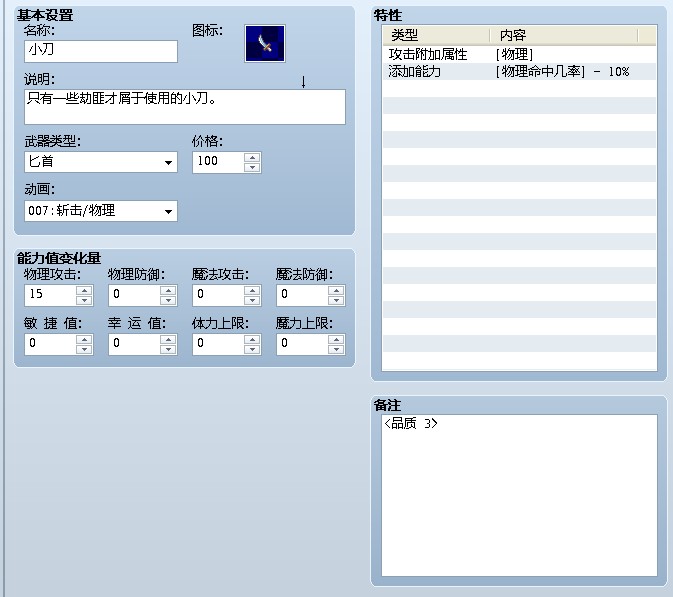Increase 敏捷值 with the up arrow
Screen dimensions: 673x597
coord(84,339)
